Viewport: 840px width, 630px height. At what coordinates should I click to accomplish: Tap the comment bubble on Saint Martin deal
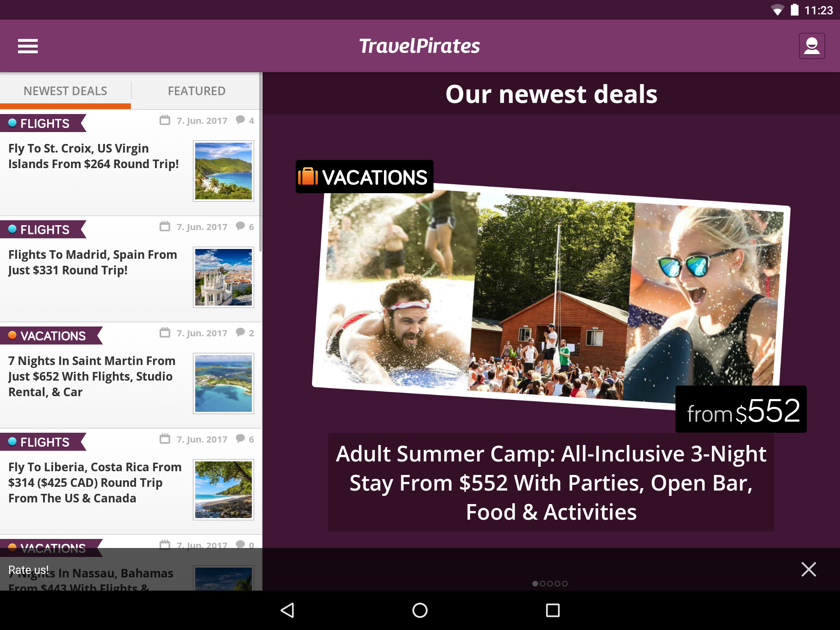[240, 332]
